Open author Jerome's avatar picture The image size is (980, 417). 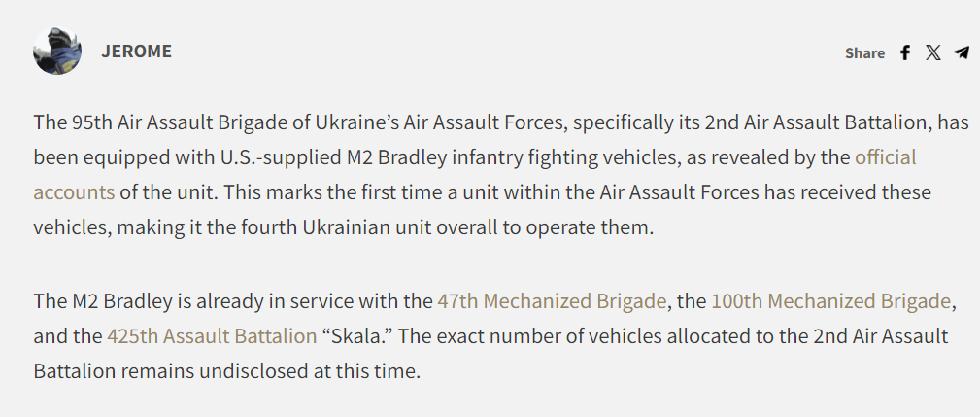tap(57, 52)
